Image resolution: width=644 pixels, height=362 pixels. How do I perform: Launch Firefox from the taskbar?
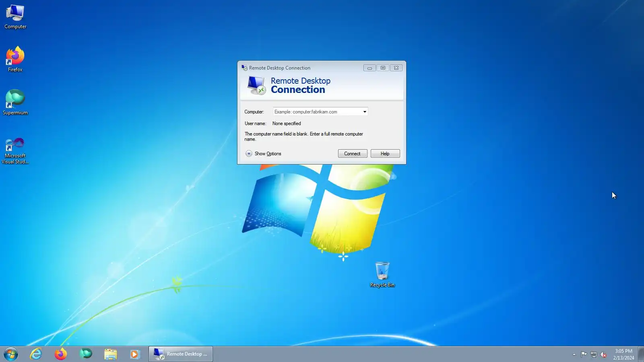pyautogui.click(x=61, y=354)
